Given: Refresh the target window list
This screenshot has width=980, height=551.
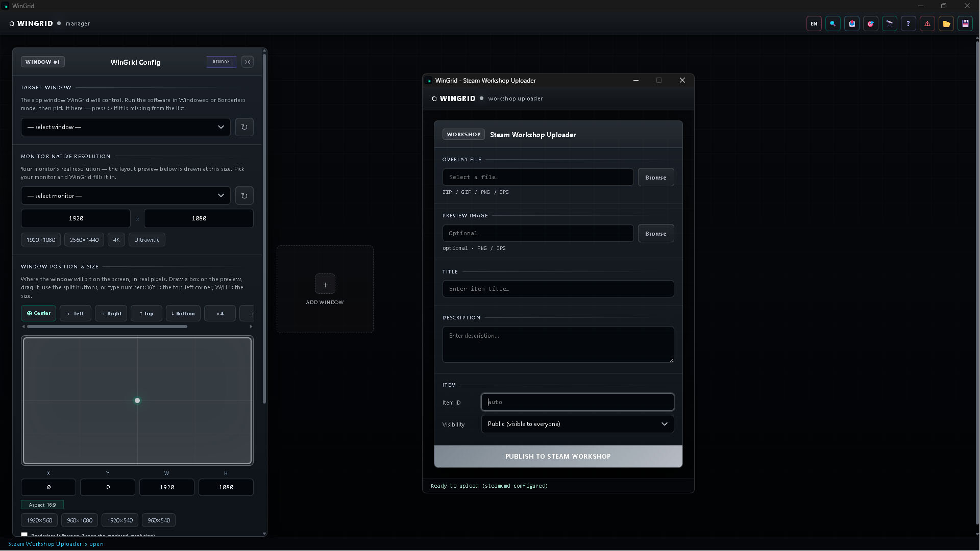Looking at the screenshot, I should tap(244, 127).
